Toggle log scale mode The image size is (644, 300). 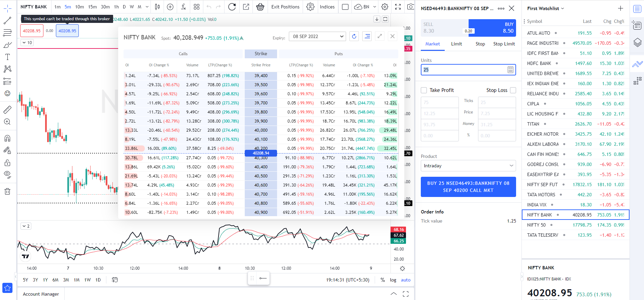click(x=393, y=280)
